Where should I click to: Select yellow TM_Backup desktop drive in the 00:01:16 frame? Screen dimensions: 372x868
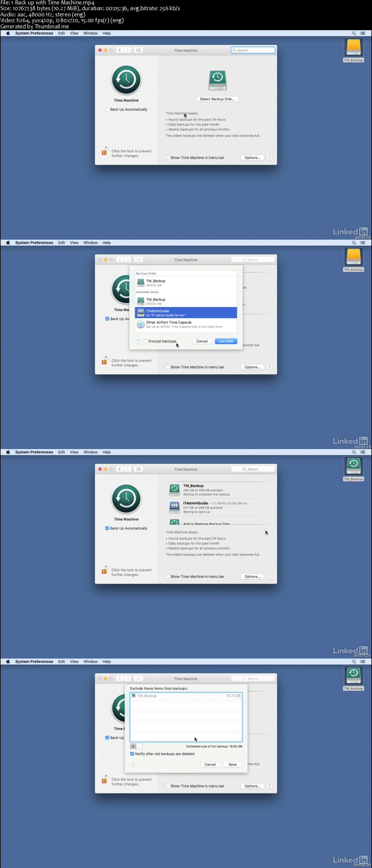pos(353,51)
